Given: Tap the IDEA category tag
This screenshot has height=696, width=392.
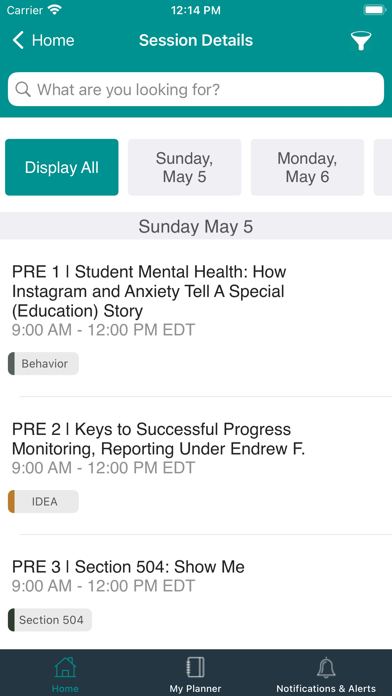Looking at the screenshot, I should tap(44, 502).
